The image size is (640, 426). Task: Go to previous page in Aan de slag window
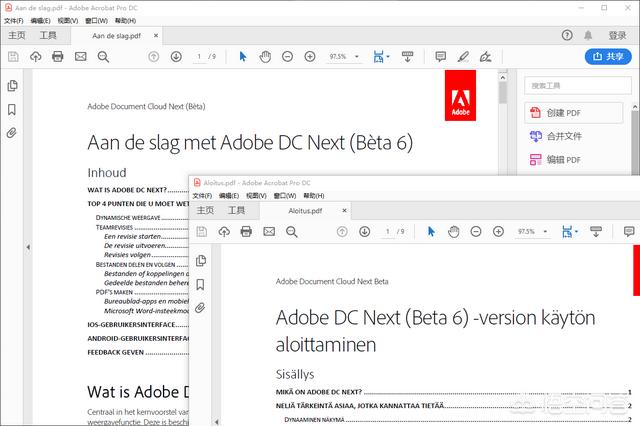click(x=153, y=57)
